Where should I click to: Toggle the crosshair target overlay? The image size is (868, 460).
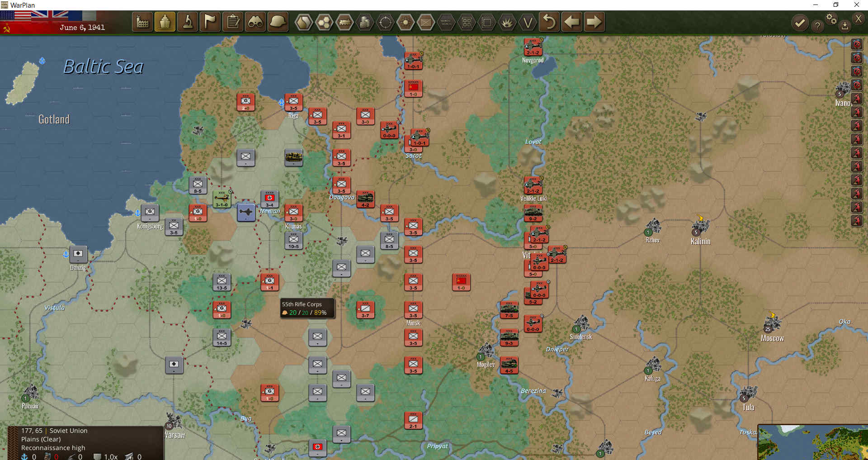click(385, 22)
